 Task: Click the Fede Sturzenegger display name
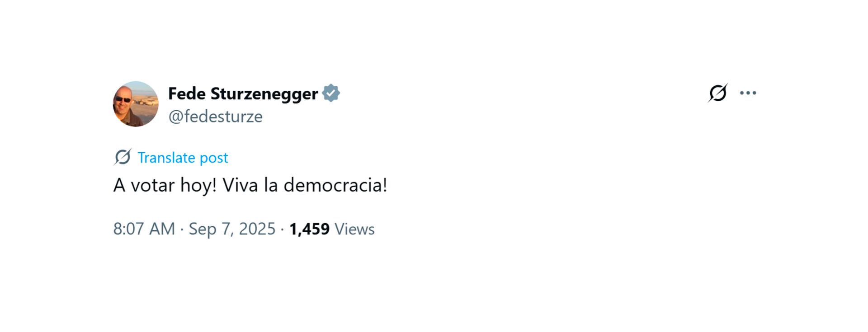244,94
